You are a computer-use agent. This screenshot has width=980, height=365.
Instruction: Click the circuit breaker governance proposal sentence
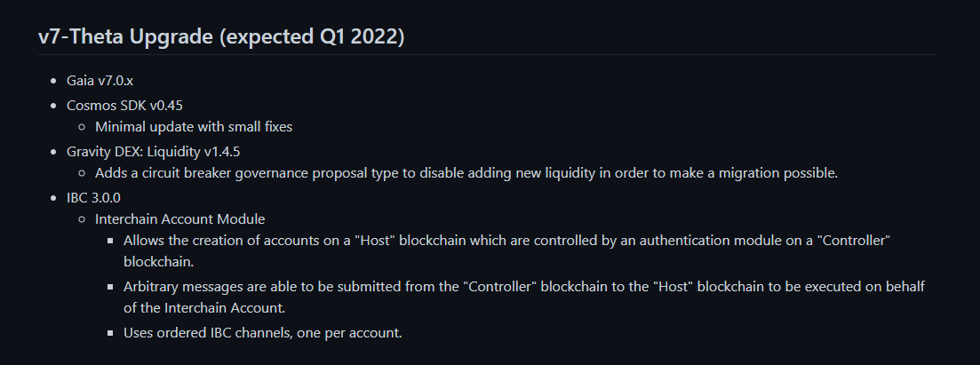click(x=466, y=173)
